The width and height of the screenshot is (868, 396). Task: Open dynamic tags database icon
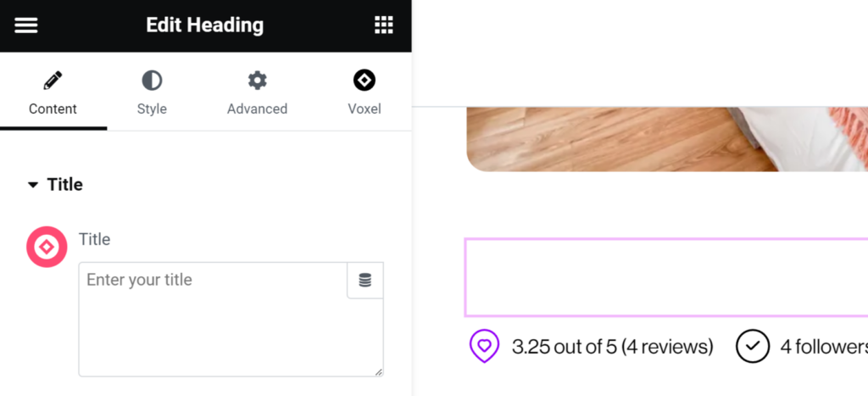[365, 281]
